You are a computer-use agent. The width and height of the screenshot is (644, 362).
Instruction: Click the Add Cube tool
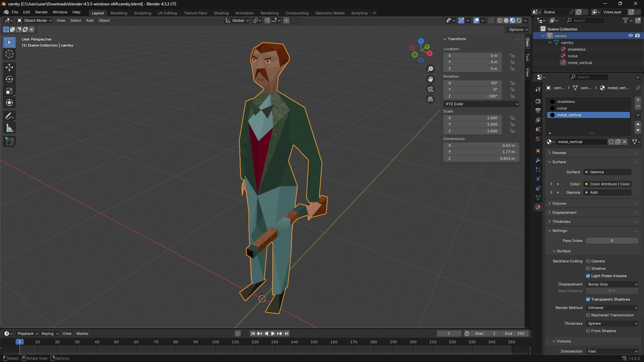[x=9, y=141]
